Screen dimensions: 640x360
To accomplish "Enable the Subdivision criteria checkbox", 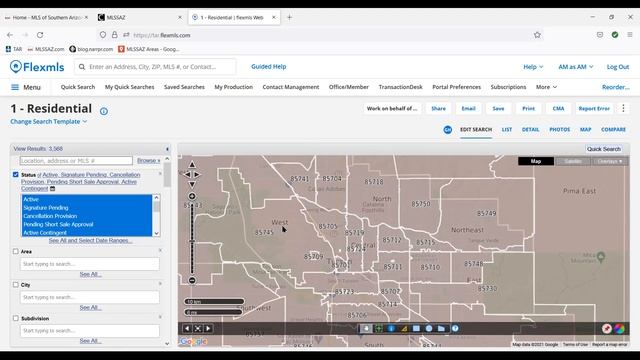I will click(16, 318).
